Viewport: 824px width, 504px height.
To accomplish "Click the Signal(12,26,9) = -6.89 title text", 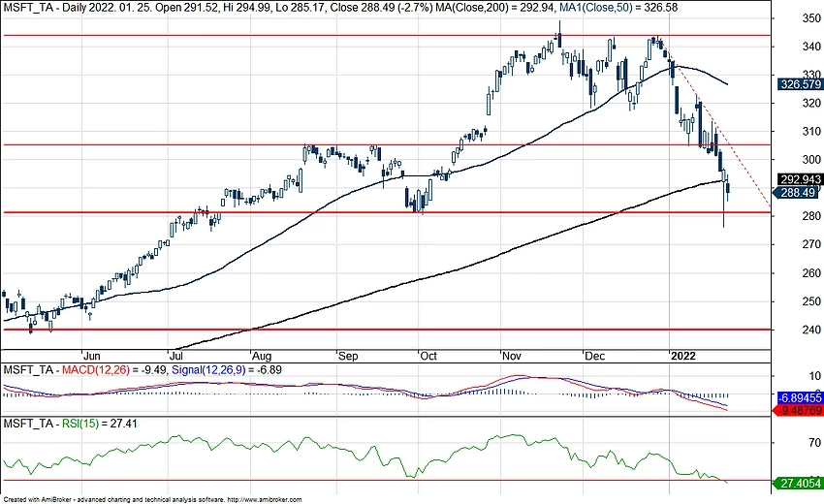I will click(x=227, y=370).
